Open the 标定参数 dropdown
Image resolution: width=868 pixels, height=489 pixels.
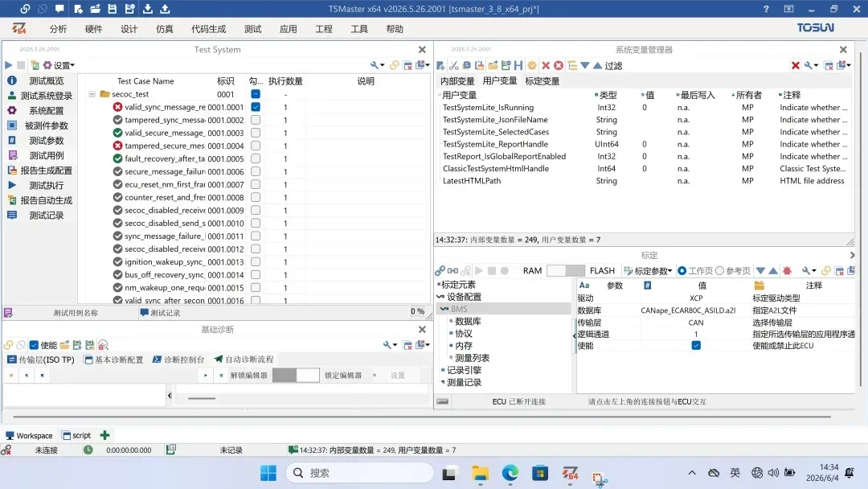(648, 271)
